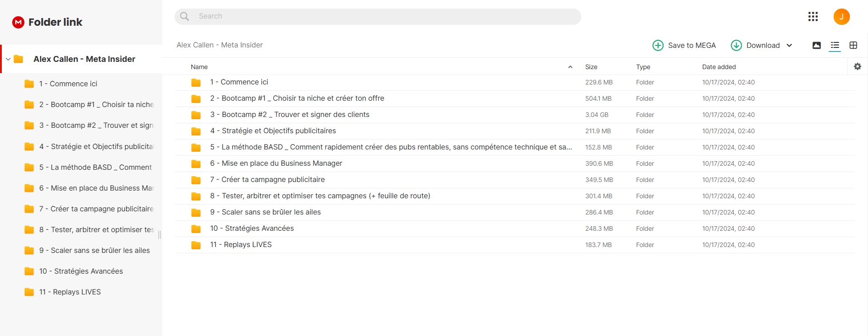Sort by the Date added column header
Viewport: 868px width, 336px height.
pyautogui.click(x=719, y=67)
